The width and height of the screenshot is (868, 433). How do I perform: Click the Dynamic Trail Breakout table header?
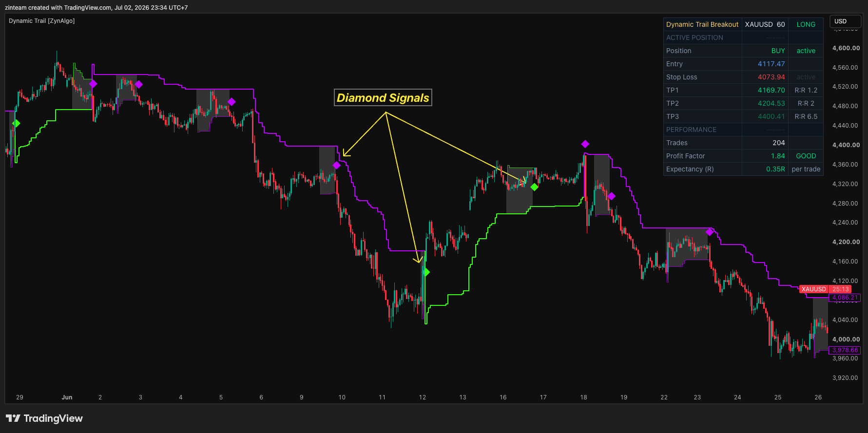tap(702, 24)
